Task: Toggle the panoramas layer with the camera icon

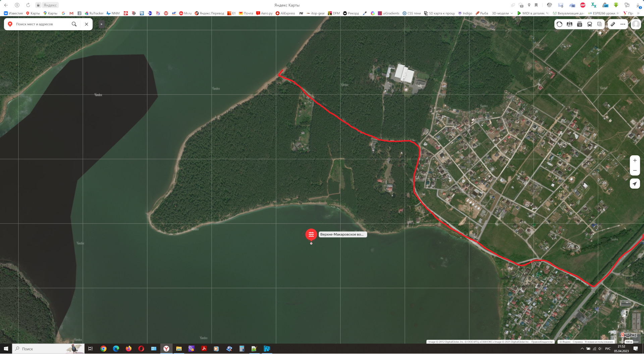Action: click(580, 24)
